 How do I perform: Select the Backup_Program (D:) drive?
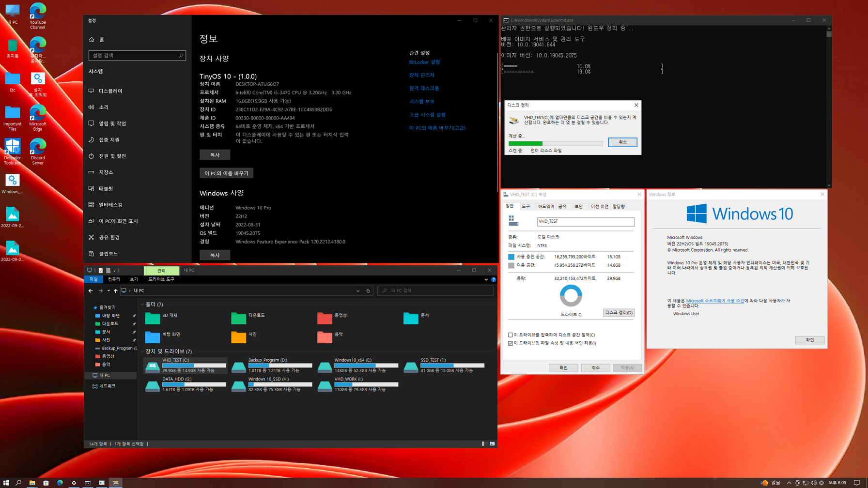click(x=272, y=366)
